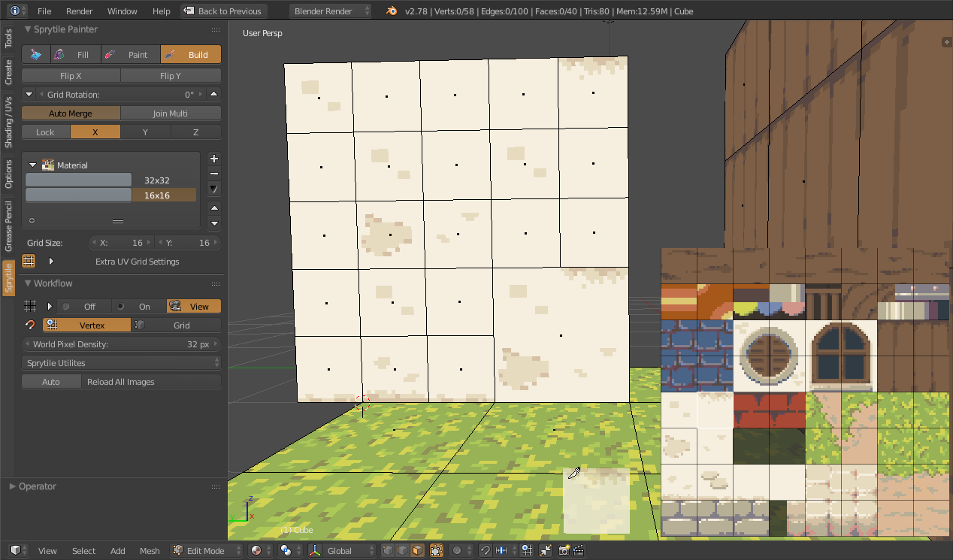Open the Blender Render engine dropdown
The width and height of the screenshot is (953, 560).
click(331, 11)
